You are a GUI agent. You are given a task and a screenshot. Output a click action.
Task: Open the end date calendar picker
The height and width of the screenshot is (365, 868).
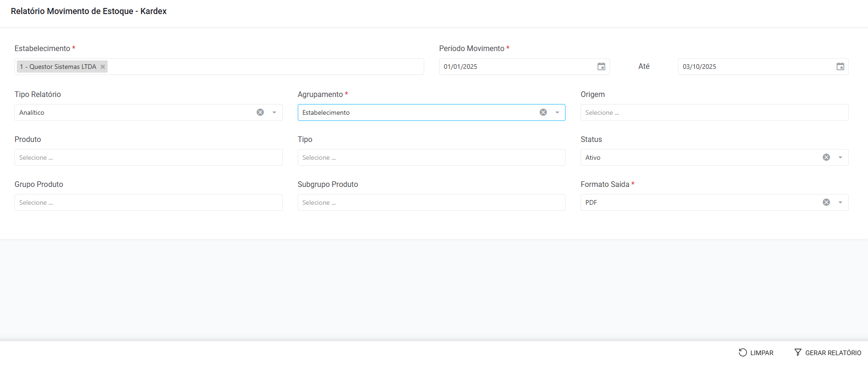[x=840, y=67]
